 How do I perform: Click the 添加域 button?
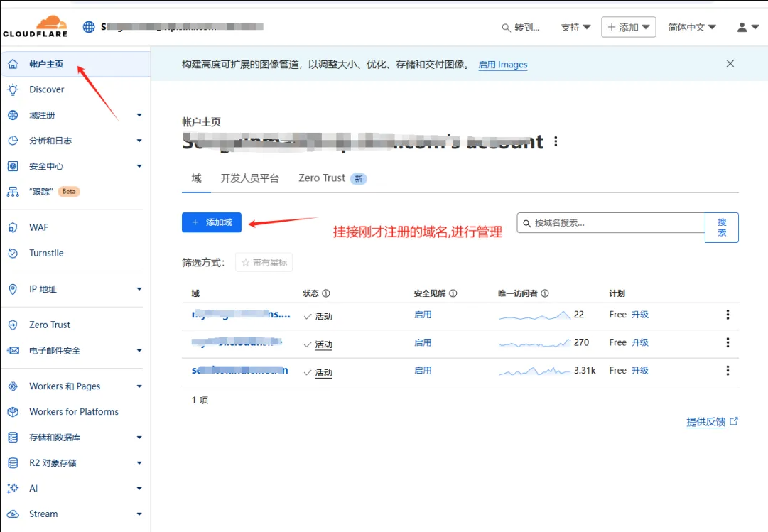click(212, 222)
